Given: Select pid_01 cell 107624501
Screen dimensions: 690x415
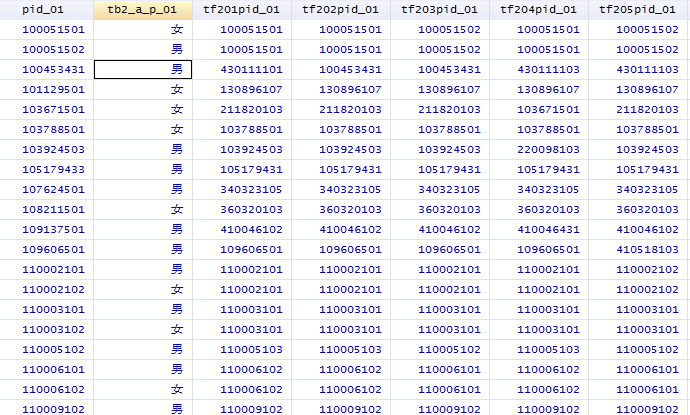Looking at the screenshot, I should [47, 190].
